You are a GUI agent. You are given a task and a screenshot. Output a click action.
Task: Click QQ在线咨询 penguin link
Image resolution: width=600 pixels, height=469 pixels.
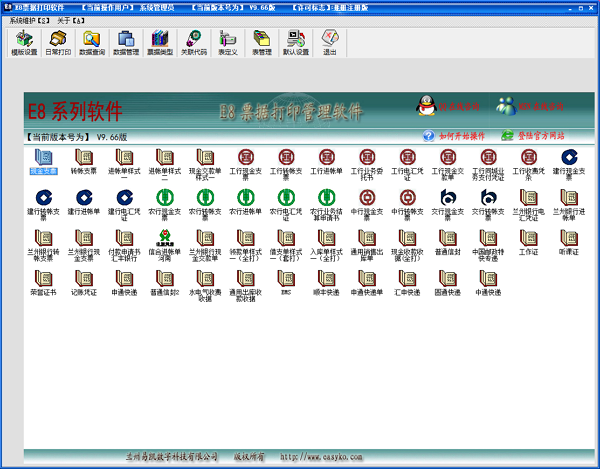448,106
